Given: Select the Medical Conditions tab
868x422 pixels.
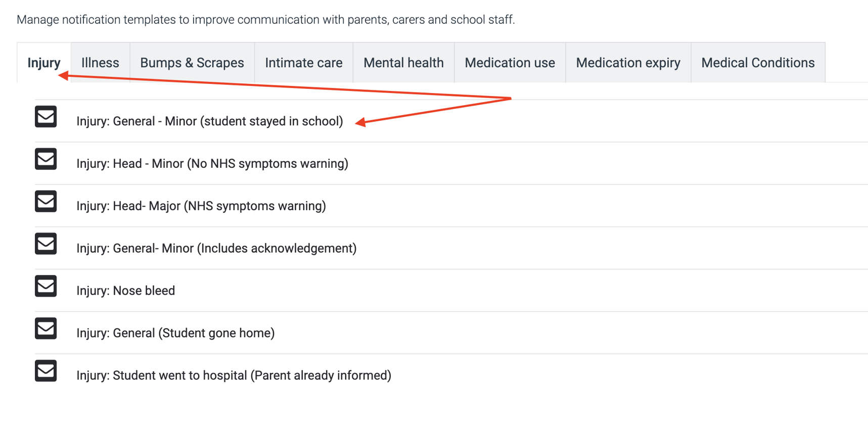Looking at the screenshot, I should tap(758, 63).
